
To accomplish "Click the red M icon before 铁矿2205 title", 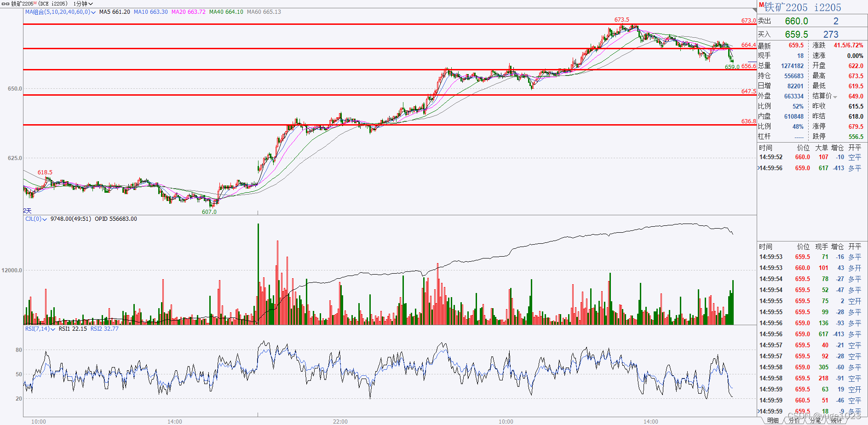I will click(x=761, y=6).
